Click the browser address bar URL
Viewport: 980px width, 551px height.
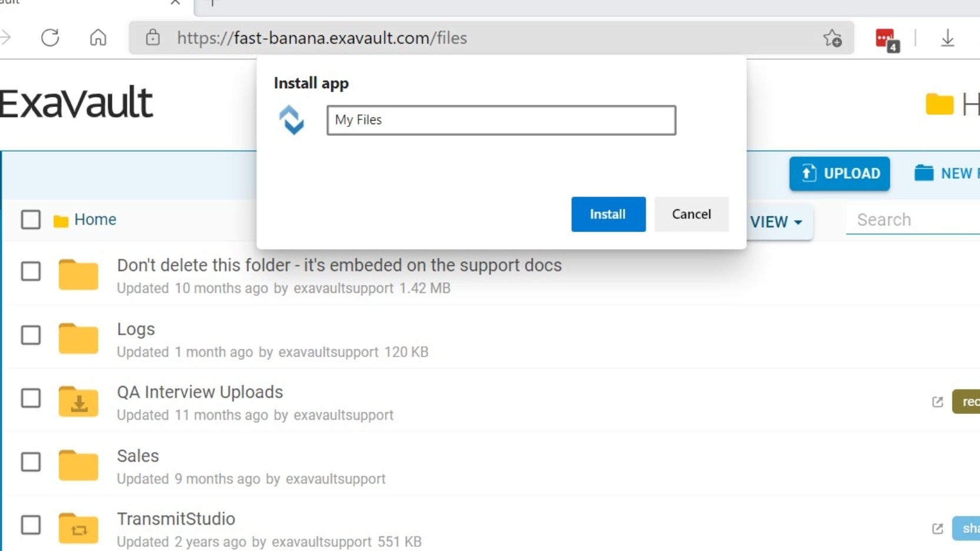click(x=322, y=38)
